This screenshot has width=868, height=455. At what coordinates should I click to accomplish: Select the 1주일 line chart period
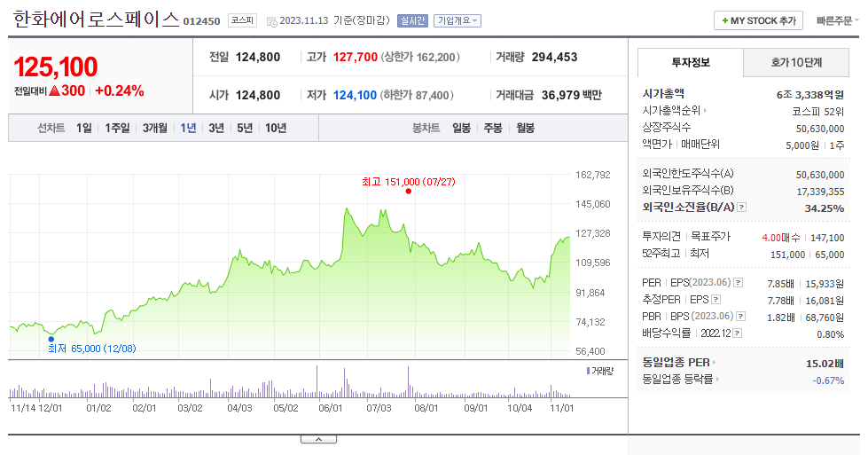pyautogui.click(x=117, y=129)
